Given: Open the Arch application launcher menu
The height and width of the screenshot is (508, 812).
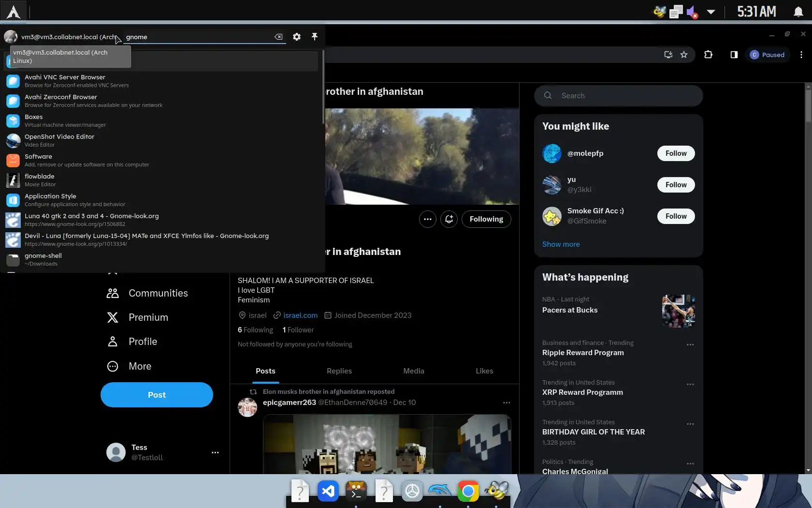Looking at the screenshot, I should (14, 11).
